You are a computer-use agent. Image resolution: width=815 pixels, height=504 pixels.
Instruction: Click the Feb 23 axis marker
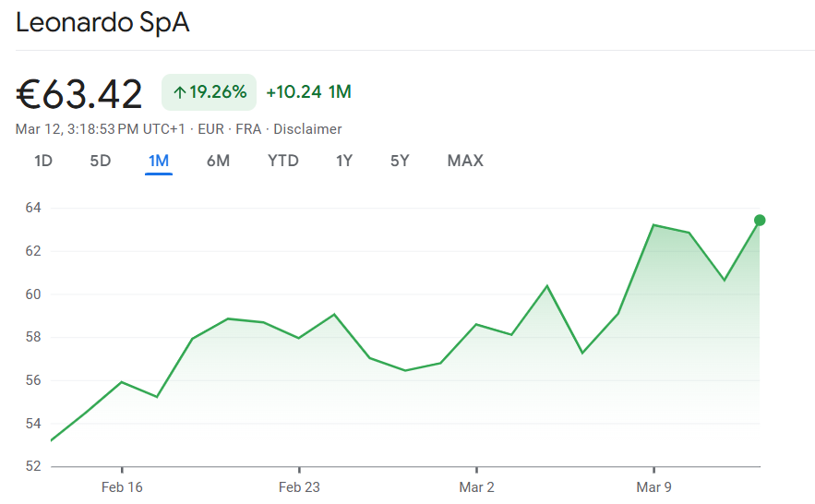[299, 486]
